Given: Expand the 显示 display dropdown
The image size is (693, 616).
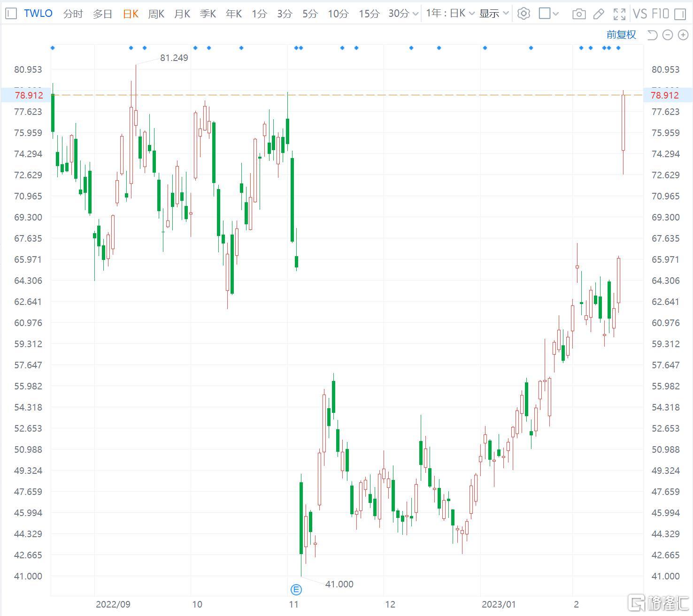Looking at the screenshot, I should tap(494, 14).
